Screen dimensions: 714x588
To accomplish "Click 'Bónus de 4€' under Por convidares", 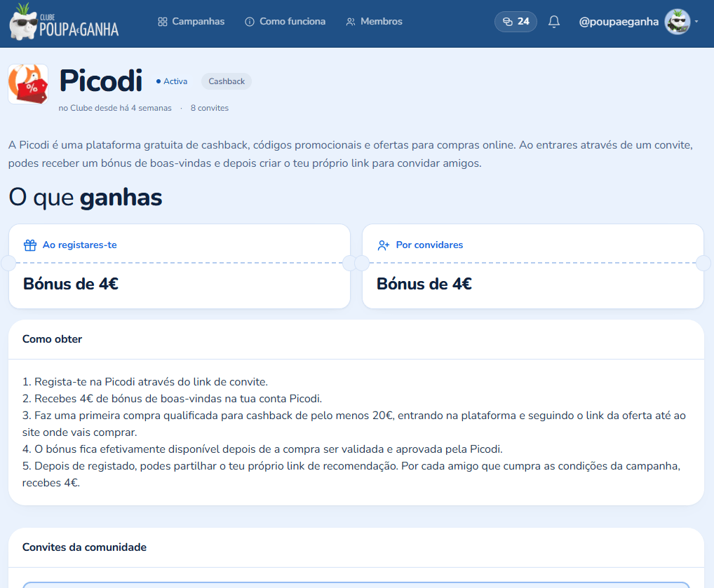I will (424, 284).
